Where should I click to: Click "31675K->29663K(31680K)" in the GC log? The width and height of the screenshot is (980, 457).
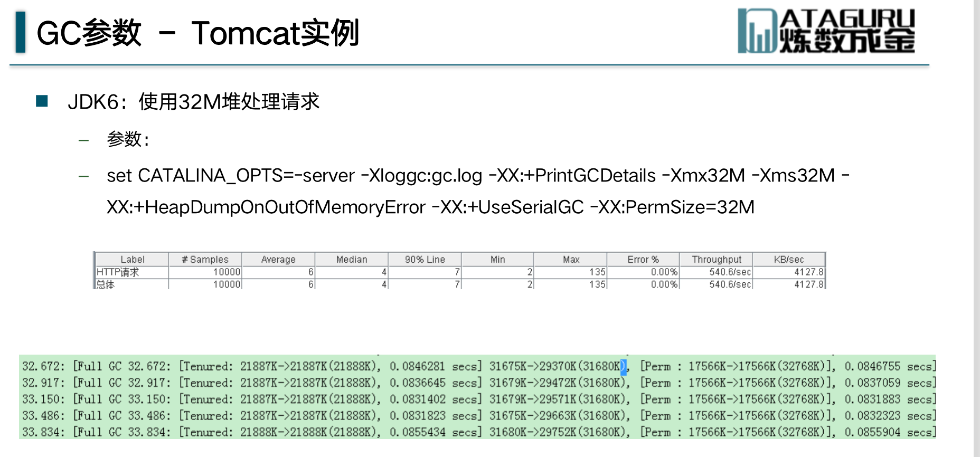[x=558, y=416]
